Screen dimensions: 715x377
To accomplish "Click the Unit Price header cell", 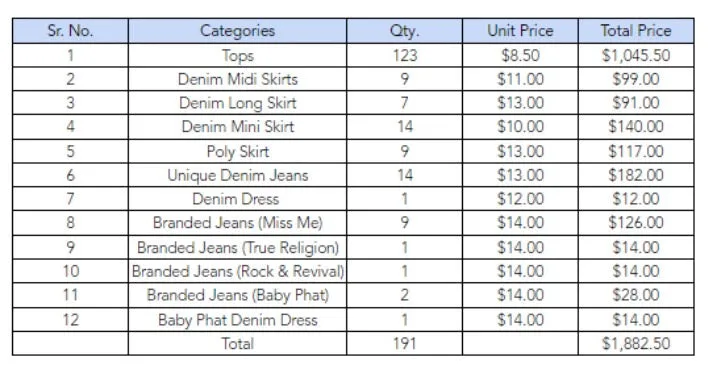I will pyautogui.click(x=520, y=31).
